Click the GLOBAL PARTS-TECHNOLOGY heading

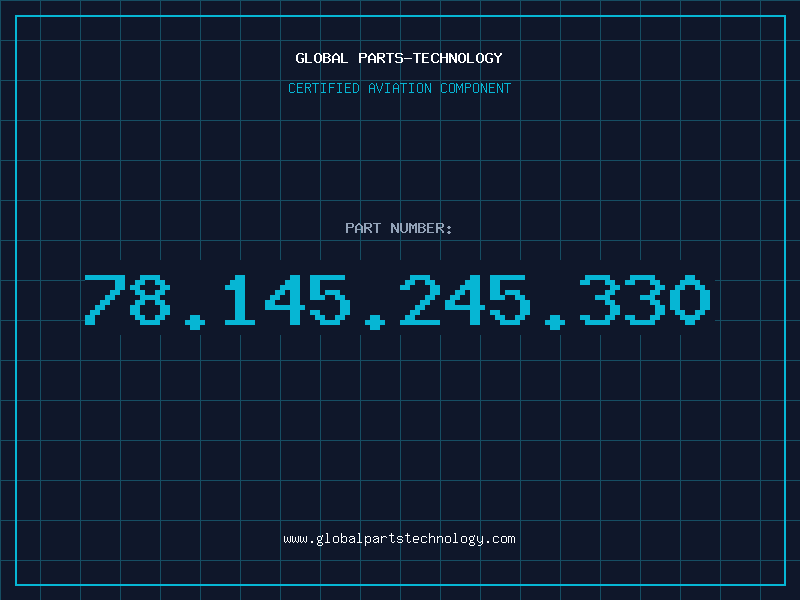pyautogui.click(x=399, y=58)
